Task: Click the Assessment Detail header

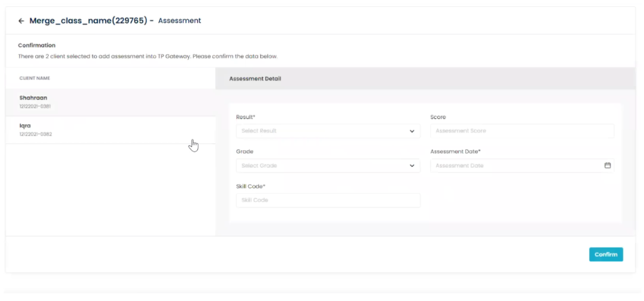Action: coord(255,78)
